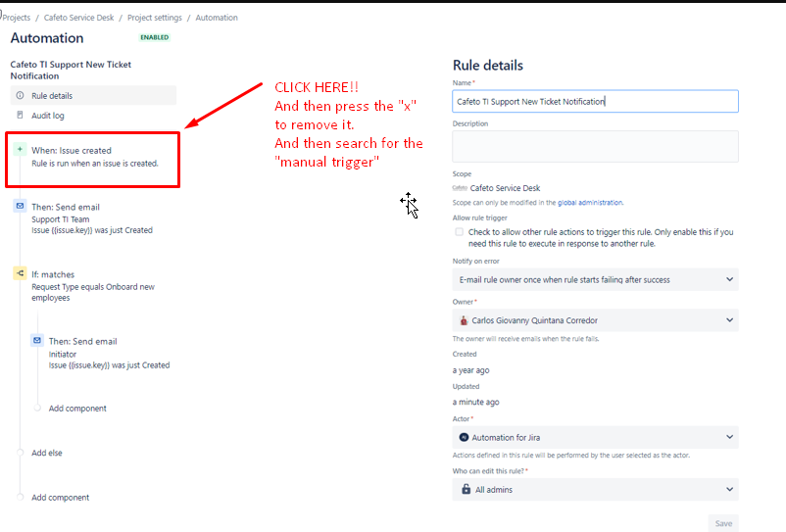Click the 'a year ago' created value

(x=470, y=370)
